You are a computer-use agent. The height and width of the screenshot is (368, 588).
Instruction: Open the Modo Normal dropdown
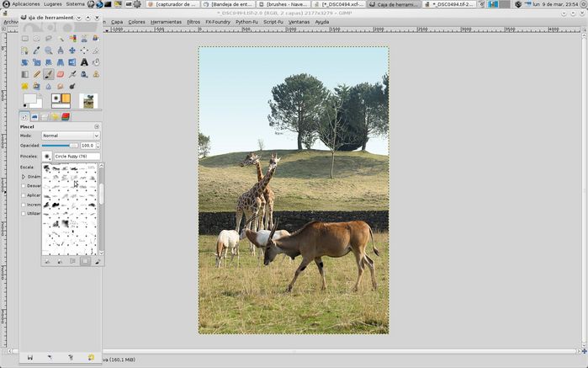tap(71, 136)
